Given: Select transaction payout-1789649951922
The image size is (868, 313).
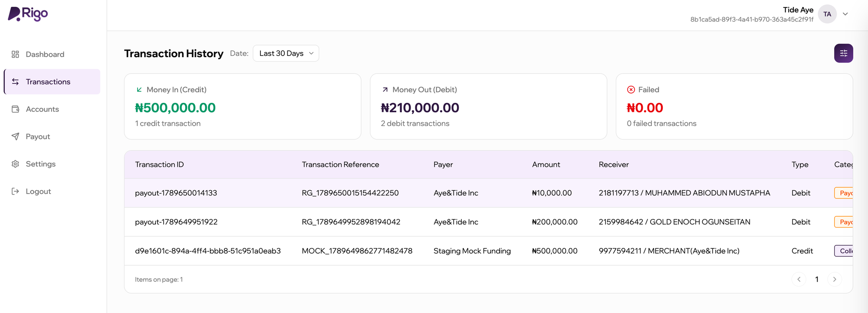Looking at the screenshot, I should (x=176, y=222).
